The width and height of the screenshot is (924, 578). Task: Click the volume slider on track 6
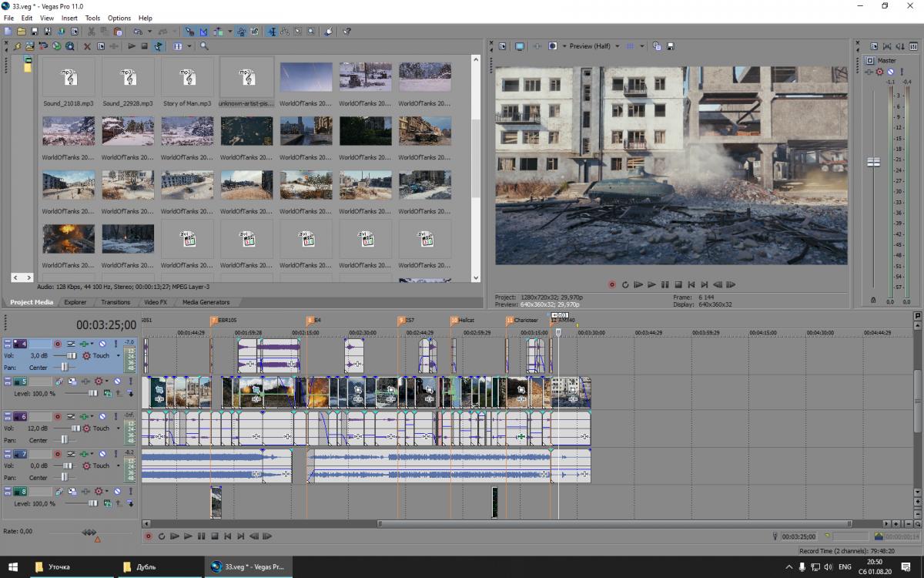pyautogui.click(x=75, y=428)
